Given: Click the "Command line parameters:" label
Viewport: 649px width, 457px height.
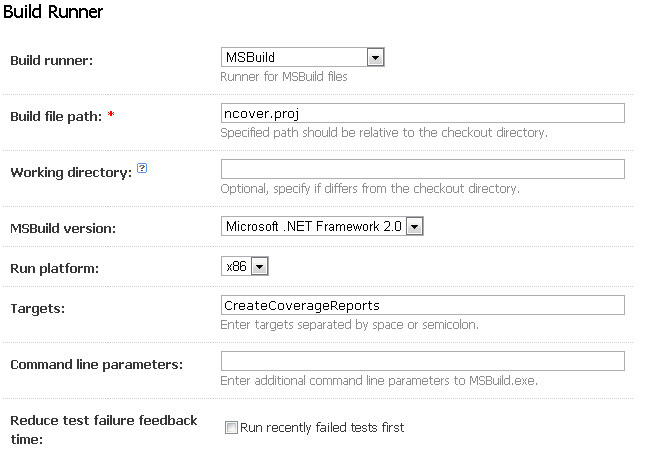Looking at the screenshot, I should coord(96,365).
